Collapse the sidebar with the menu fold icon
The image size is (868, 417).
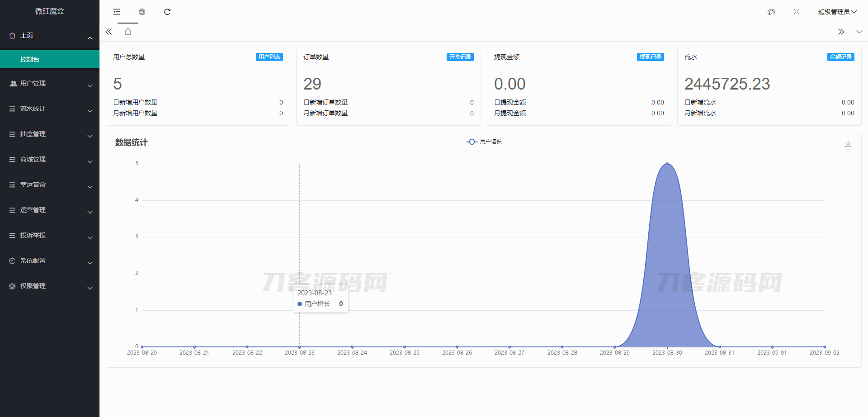tap(117, 12)
